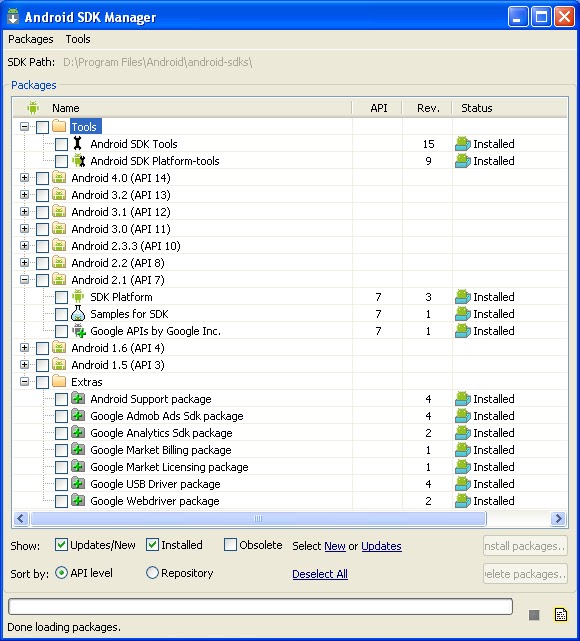The image size is (580, 641).
Task: Enable the Obsolete show filter
Action: [x=231, y=545]
